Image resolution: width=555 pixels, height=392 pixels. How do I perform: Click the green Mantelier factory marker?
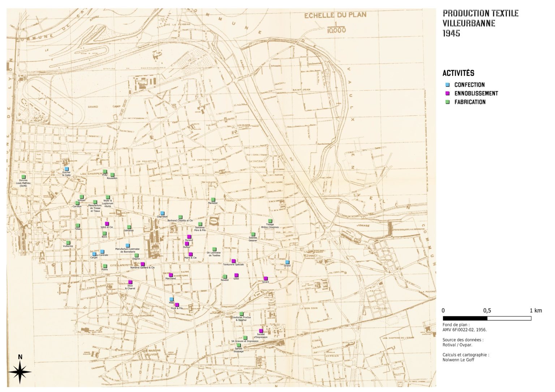click(213, 200)
